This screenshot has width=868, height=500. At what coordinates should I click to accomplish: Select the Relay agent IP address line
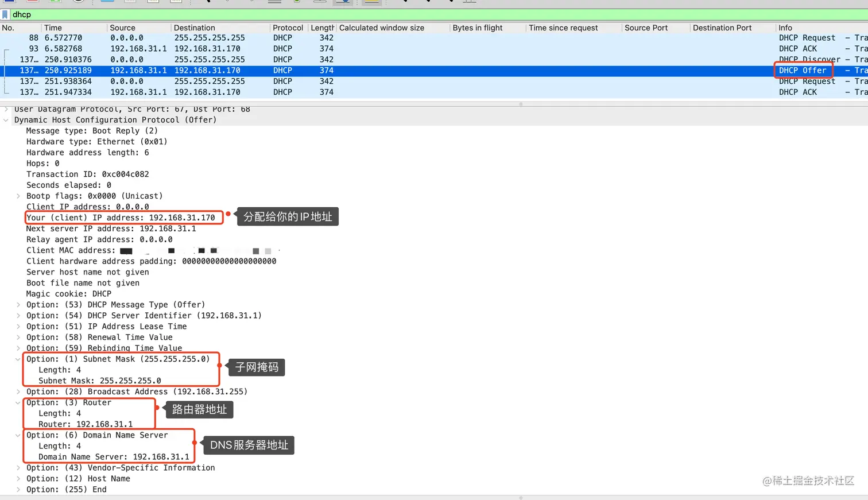99,240
